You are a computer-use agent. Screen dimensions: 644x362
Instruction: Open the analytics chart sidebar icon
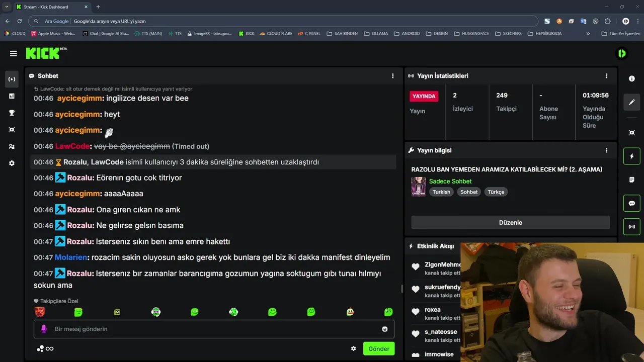12,96
